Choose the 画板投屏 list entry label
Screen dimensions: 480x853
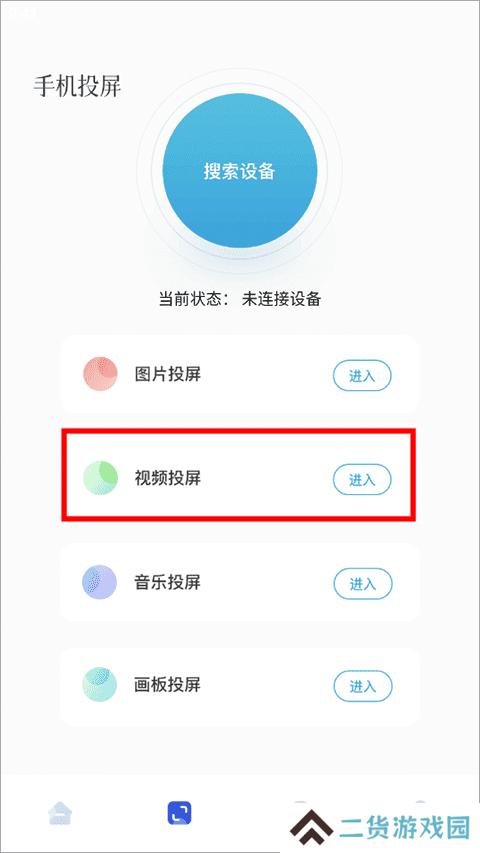tap(167, 684)
